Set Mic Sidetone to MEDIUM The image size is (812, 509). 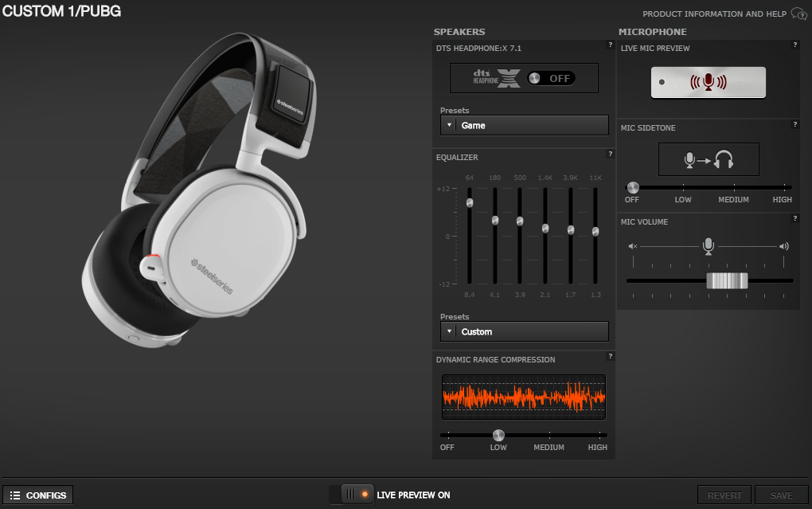click(x=733, y=200)
